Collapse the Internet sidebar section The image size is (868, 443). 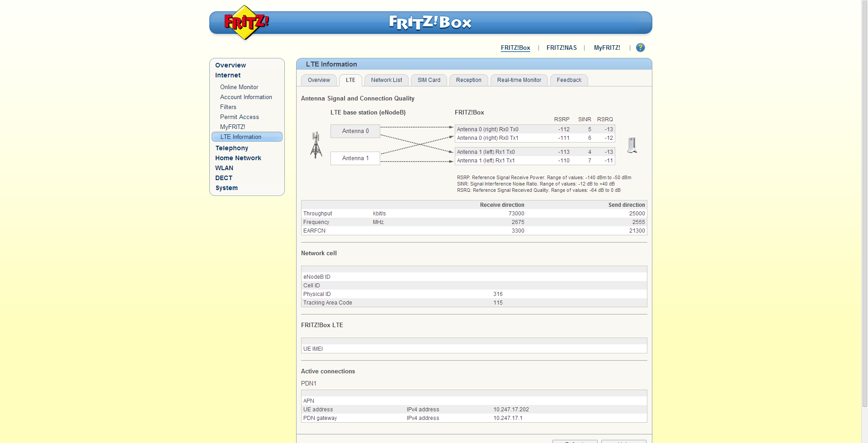click(228, 75)
